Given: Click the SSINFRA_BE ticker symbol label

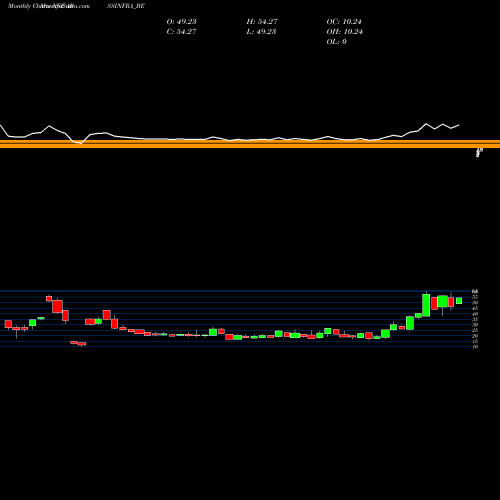Looking at the screenshot, I should [126, 6].
